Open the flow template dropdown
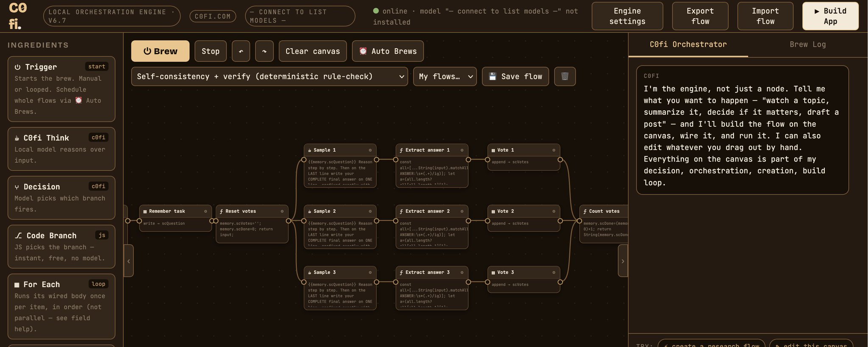Image resolution: width=868 pixels, height=347 pixels. pyautogui.click(x=269, y=76)
